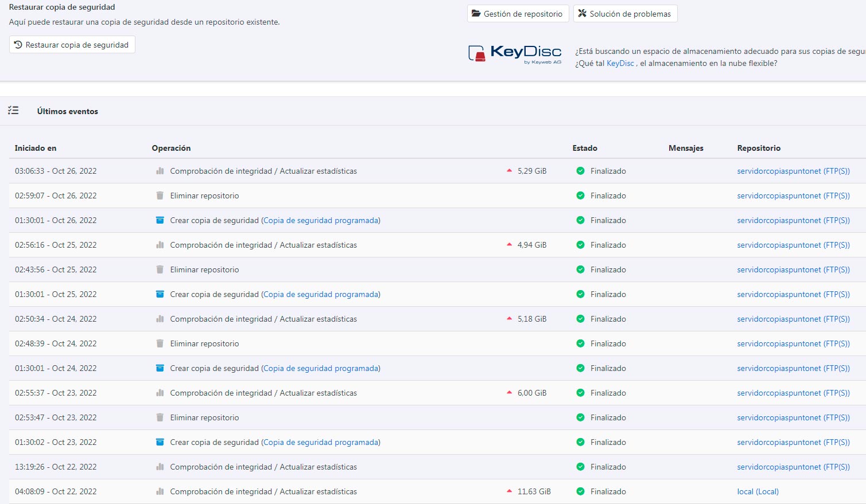Open repository link in 03:06:33 Oct 26 row
The width and height of the screenshot is (866, 504).
[793, 171]
